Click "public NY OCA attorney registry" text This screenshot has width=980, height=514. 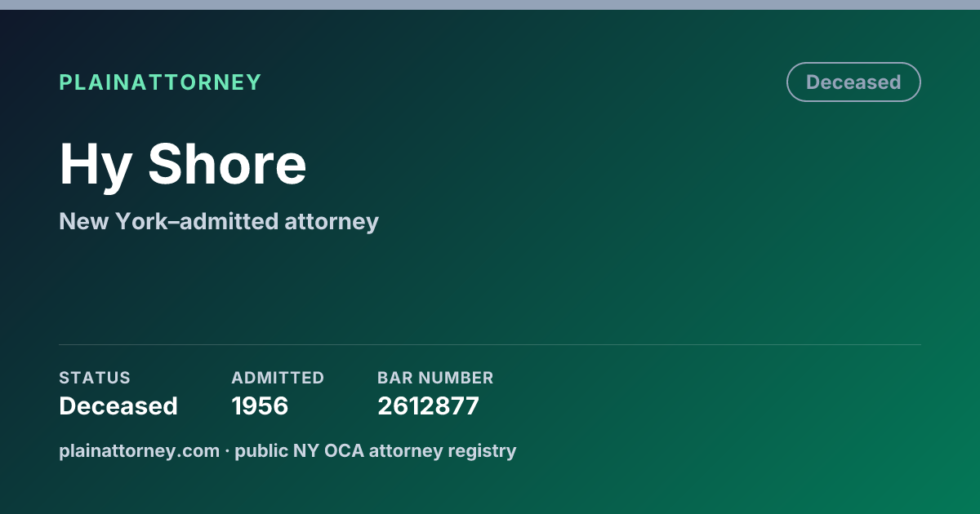[x=376, y=450]
